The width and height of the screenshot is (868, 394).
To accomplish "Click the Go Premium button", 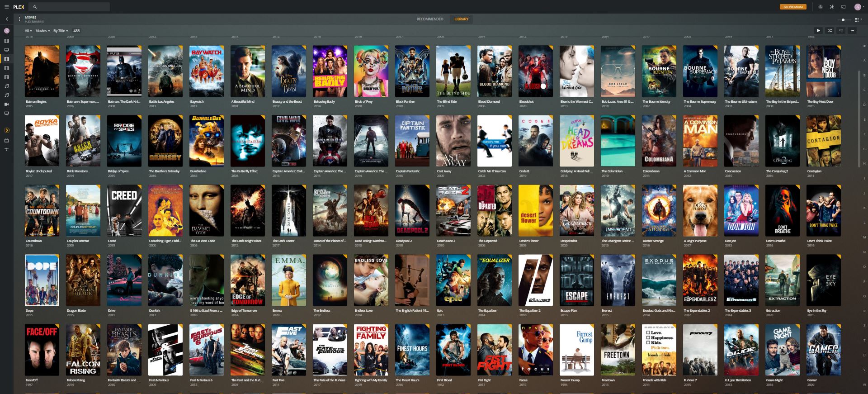I will point(793,7).
